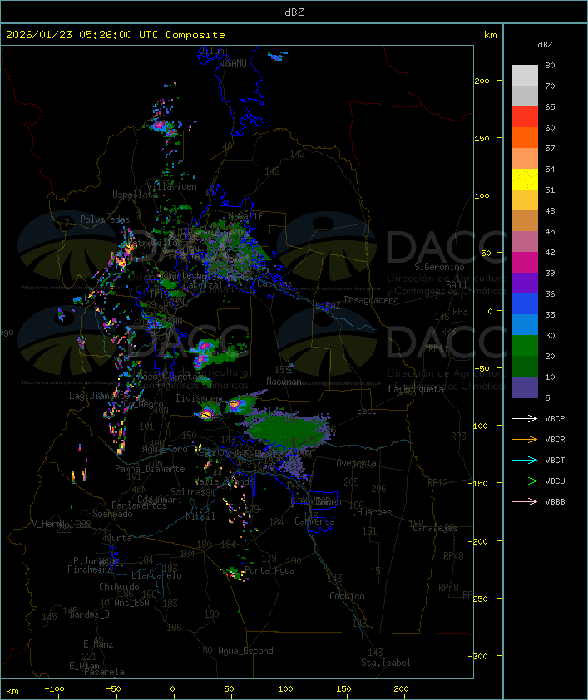Click the 2026/01/23 05:26:00 UTC Composite timestamp
The width and height of the screenshot is (588, 700).
[x=116, y=35]
